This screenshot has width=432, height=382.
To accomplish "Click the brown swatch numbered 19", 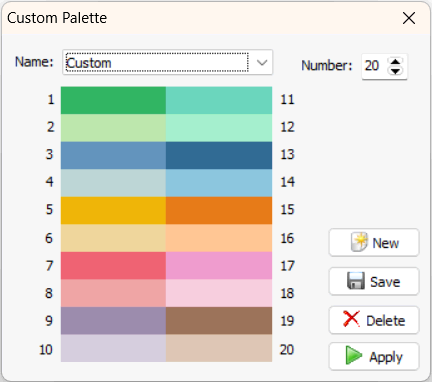I will (219, 320).
